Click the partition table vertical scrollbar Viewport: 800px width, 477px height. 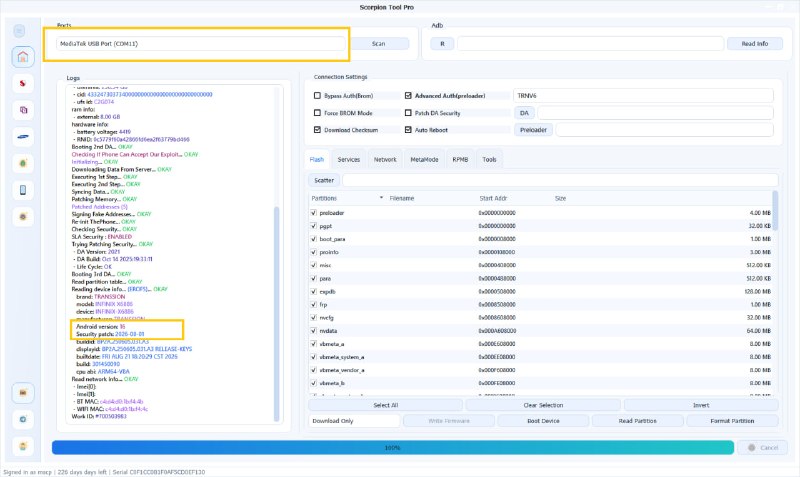pyautogui.click(x=776, y=211)
